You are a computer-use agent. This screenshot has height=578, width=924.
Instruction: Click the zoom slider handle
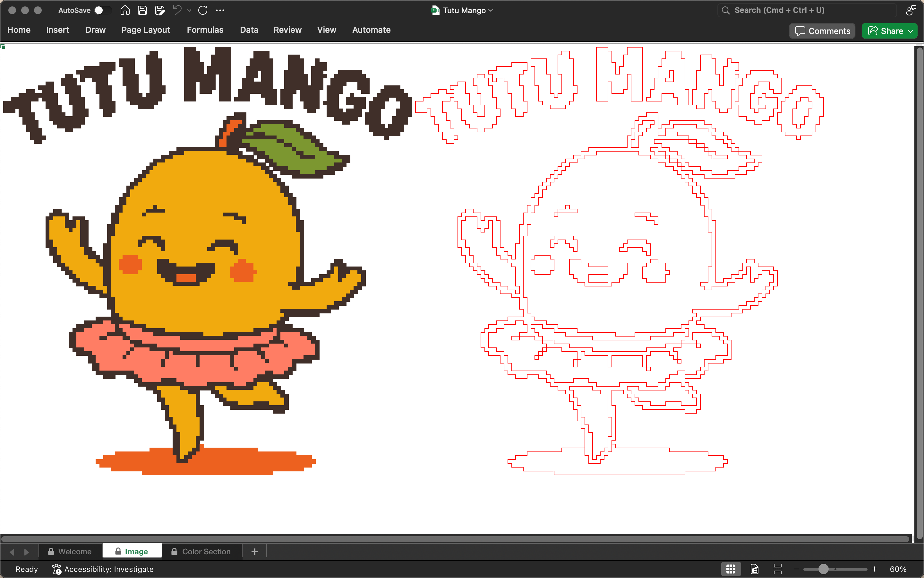coord(824,569)
